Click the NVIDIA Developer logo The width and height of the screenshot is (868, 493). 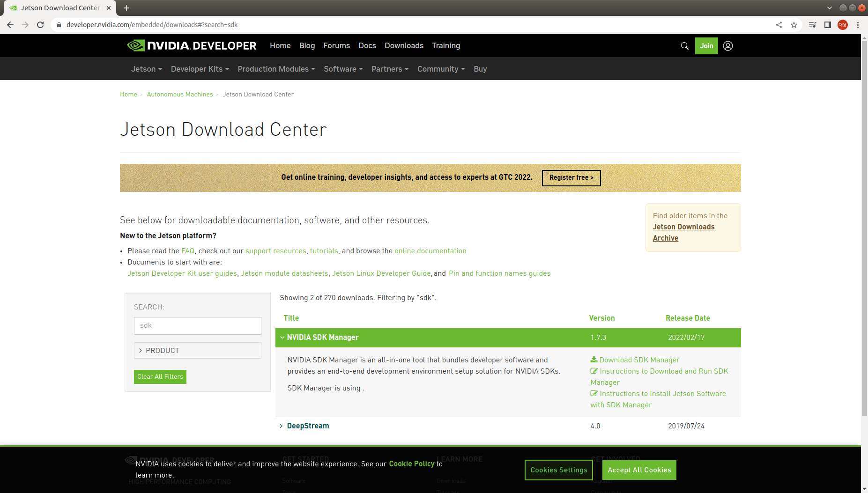[x=192, y=45]
